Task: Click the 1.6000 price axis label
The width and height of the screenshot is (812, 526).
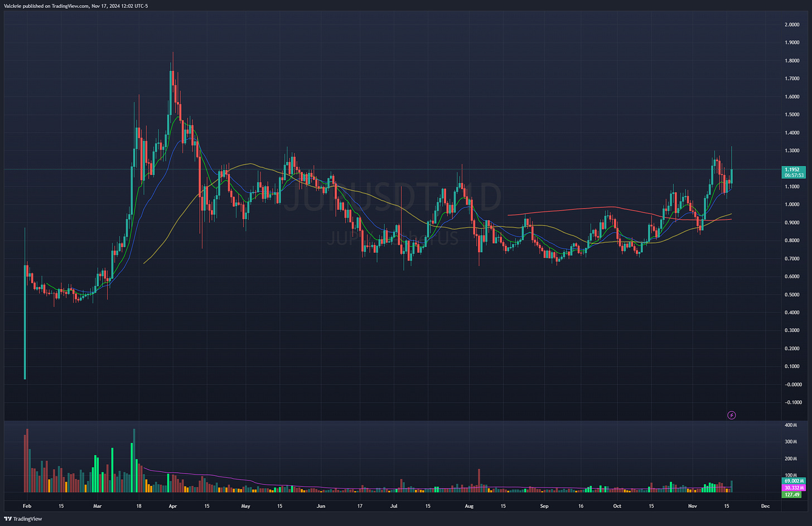Action: [792, 96]
